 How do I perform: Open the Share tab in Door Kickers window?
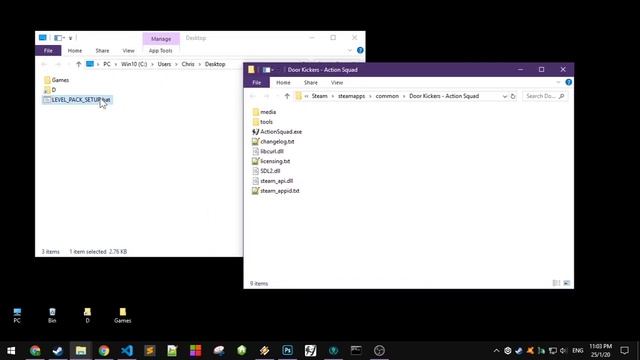(x=311, y=82)
